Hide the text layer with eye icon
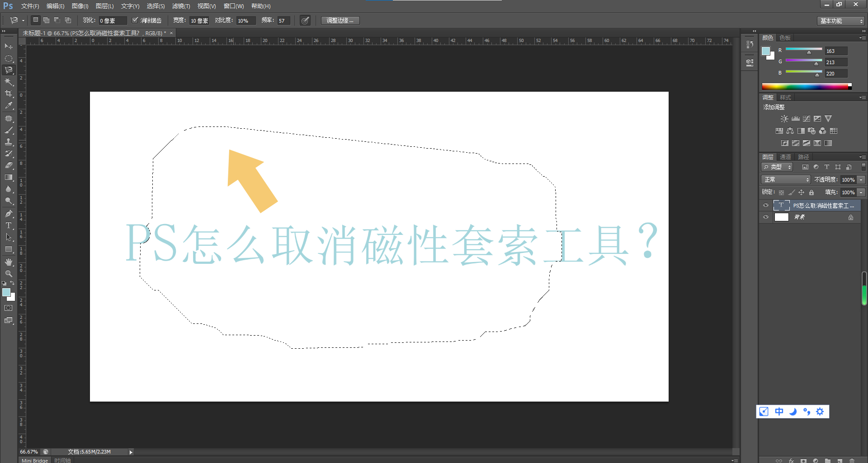 coord(766,205)
